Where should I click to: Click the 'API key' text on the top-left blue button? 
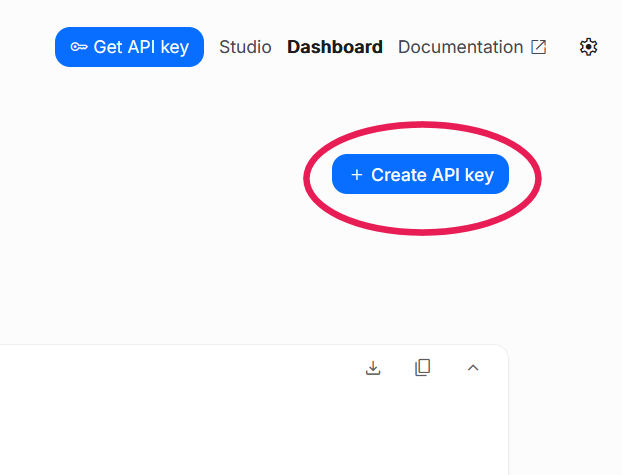156,47
